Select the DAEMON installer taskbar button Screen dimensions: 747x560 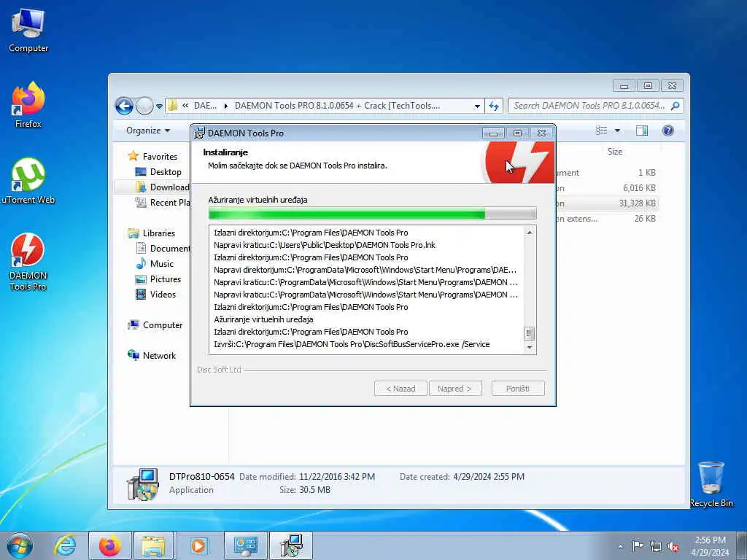291,545
